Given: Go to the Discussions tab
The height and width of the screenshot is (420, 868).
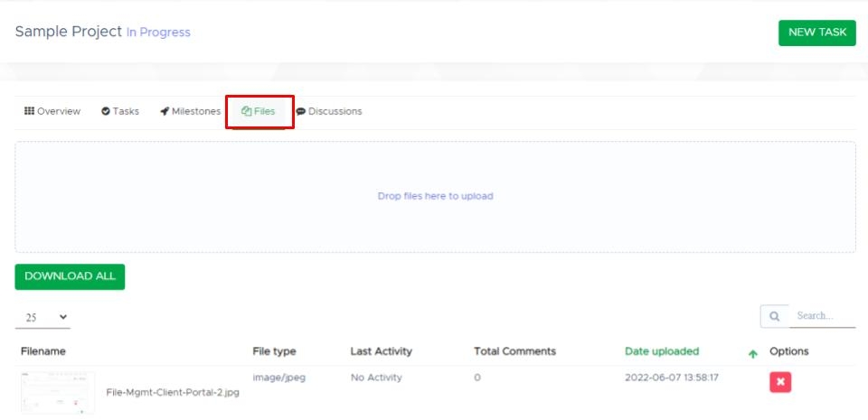Looking at the screenshot, I should tap(329, 111).
